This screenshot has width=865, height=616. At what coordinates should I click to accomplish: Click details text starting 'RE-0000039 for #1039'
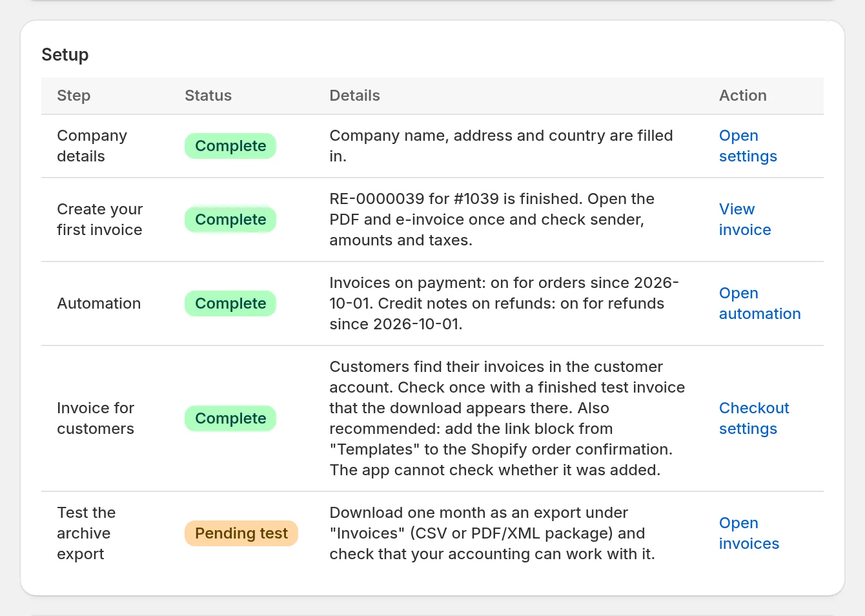[492, 220]
